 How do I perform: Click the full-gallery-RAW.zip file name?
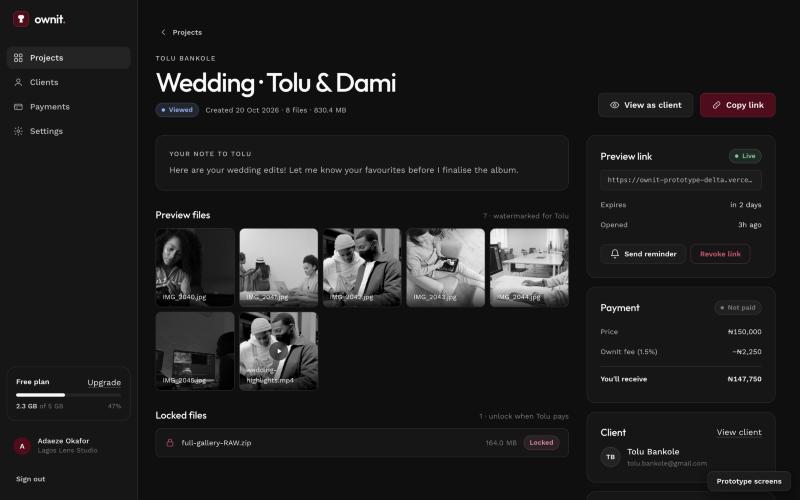(216, 443)
